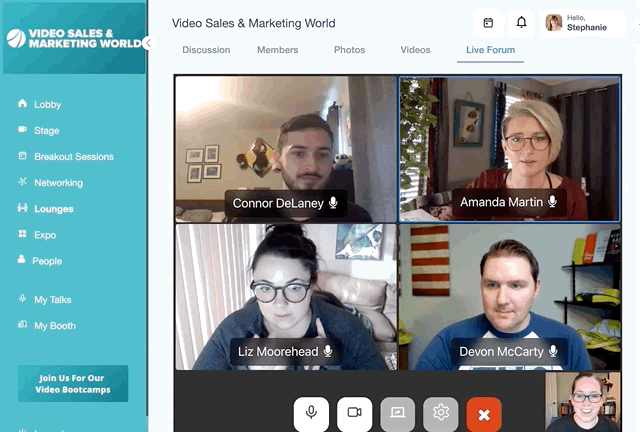Toggle the microphone mute button
The height and width of the screenshot is (432, 640).
tap(311, 413)
